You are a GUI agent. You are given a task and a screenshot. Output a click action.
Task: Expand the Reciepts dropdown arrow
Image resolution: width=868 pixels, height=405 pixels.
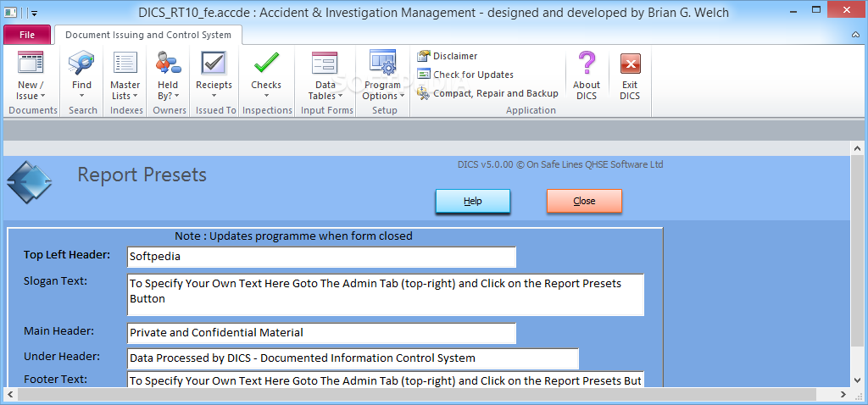click(x=214, y=96)
